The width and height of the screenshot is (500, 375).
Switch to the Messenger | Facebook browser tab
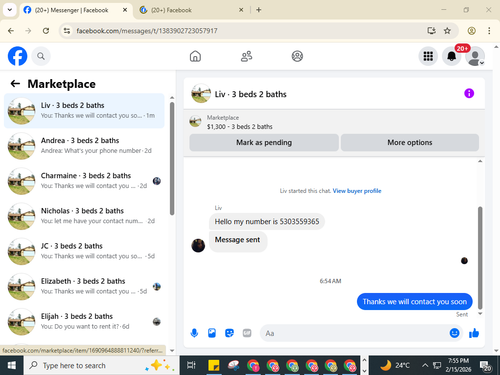click(x=75, y=10)
